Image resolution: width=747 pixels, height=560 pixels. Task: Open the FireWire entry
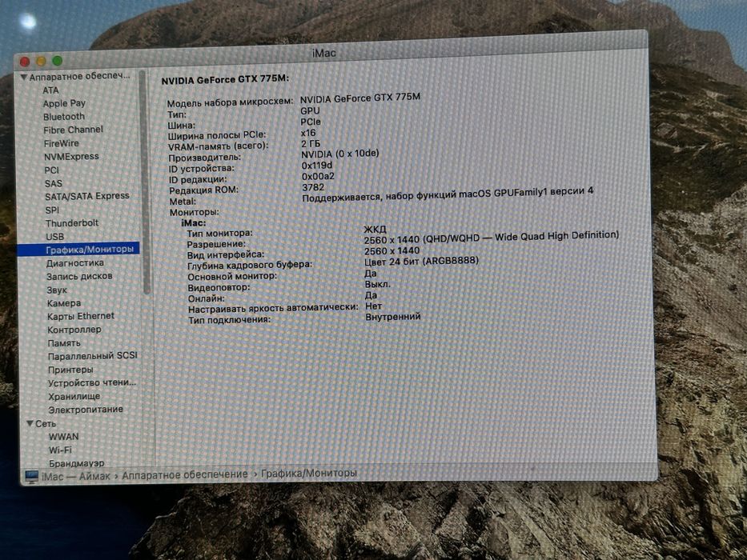pos(61,143)
